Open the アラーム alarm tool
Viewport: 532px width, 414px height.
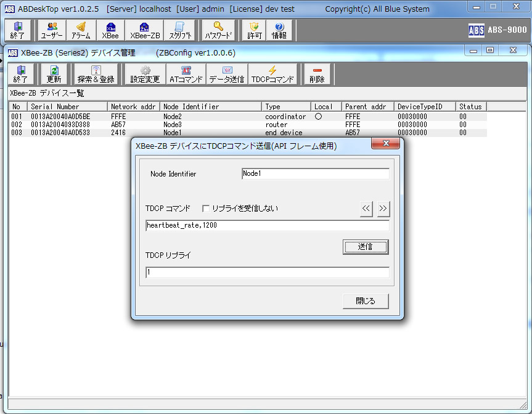81,30
